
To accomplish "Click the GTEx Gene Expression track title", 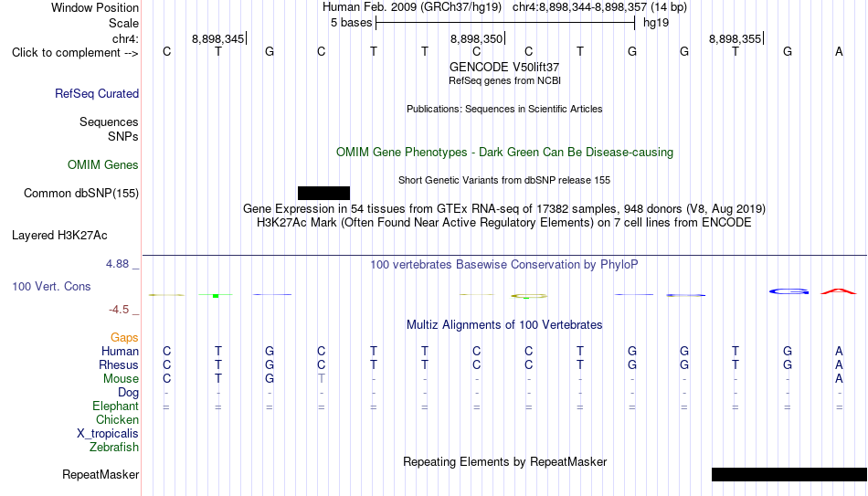I will pyautogui.click(x=504, y=208).
